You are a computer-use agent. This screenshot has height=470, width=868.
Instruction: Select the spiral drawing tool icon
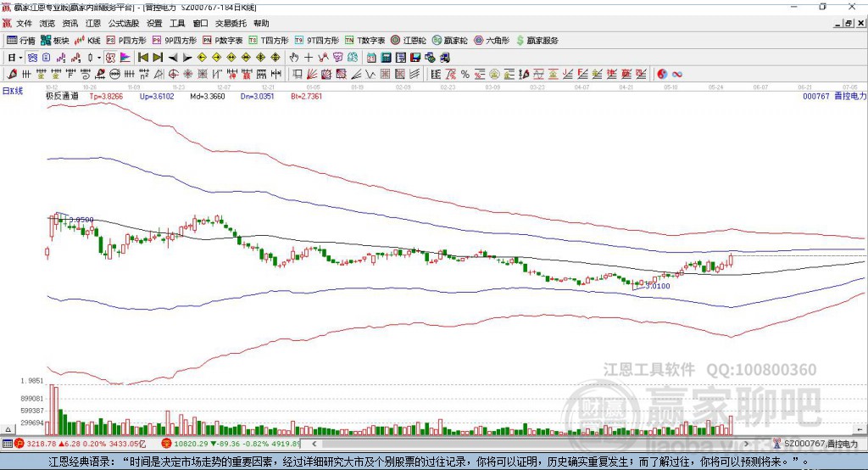86,75
